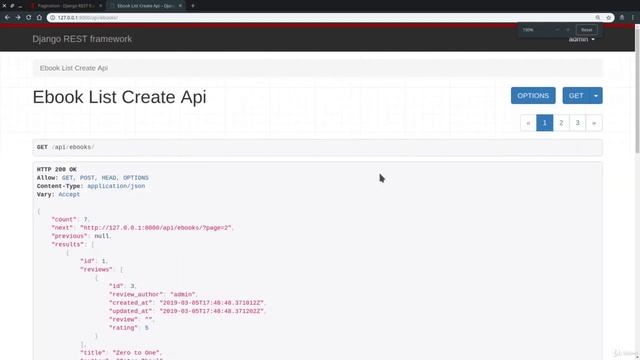
Task: Go to previous page with « arrow
Action: 528,123
